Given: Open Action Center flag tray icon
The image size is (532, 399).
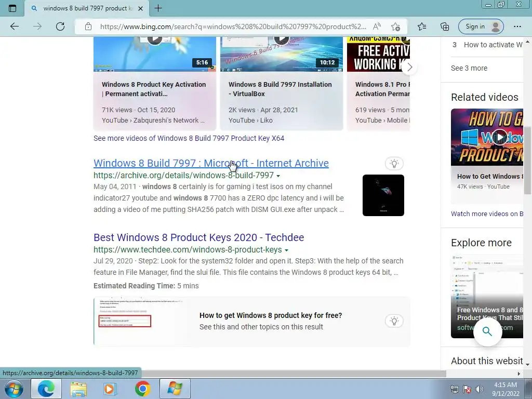Looking at the screenshot, I should pyautogui.click(x=467, y=389).
